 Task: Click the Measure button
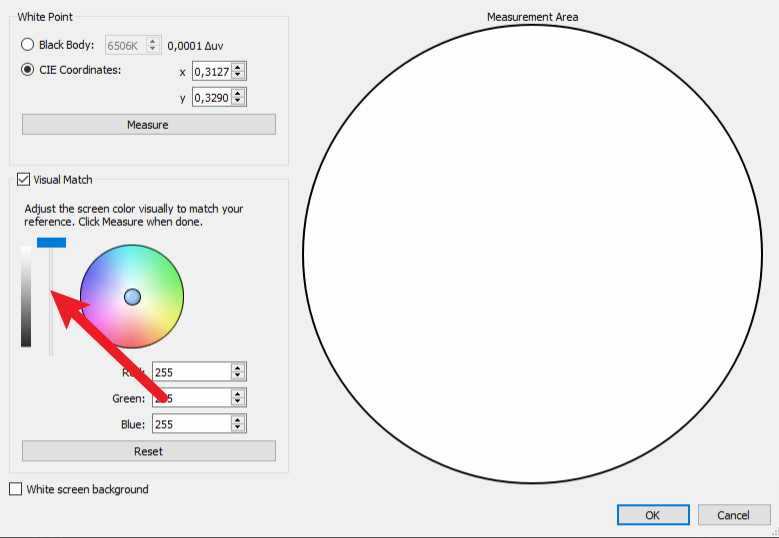148,125
